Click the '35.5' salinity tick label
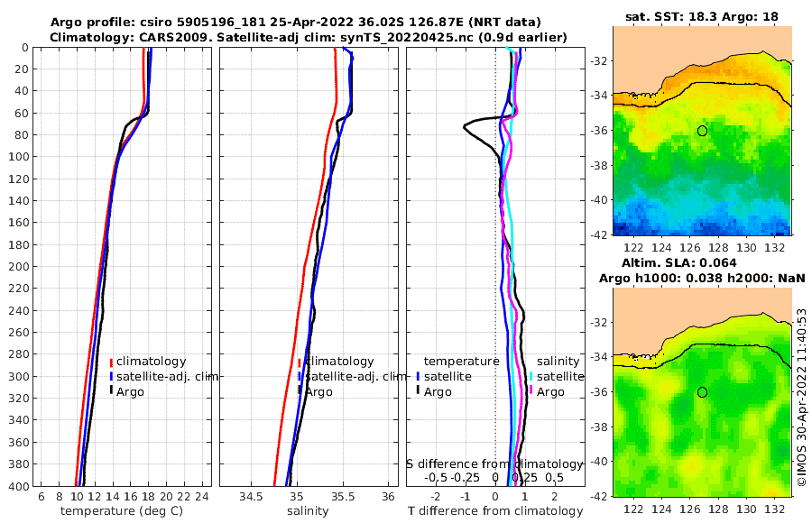Image resolution: width=812 pixels, height=523 pixels. pyautogui.click(x=343, y=497)
